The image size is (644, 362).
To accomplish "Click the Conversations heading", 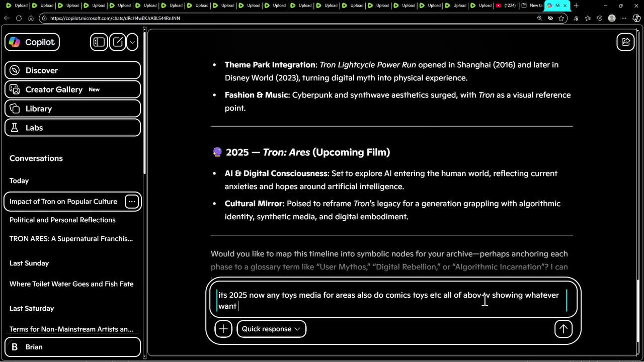I will (36, 158).
